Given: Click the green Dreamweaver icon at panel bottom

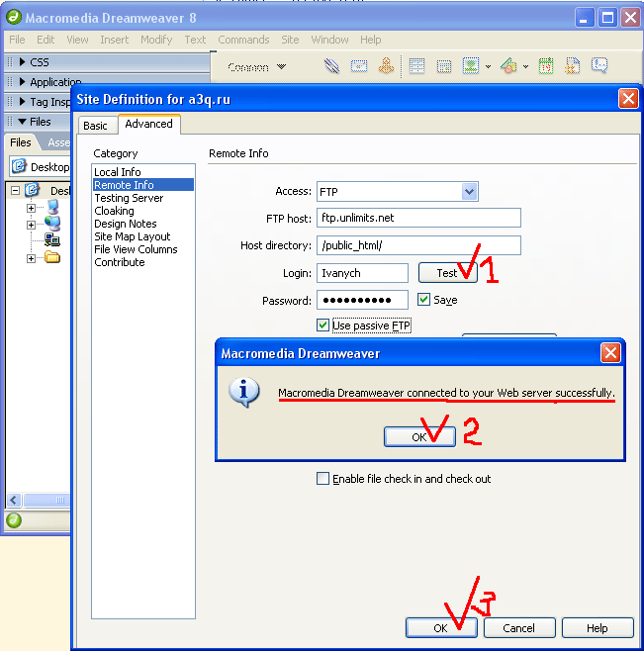Looking at the screenshot, I should coord(14,520).
